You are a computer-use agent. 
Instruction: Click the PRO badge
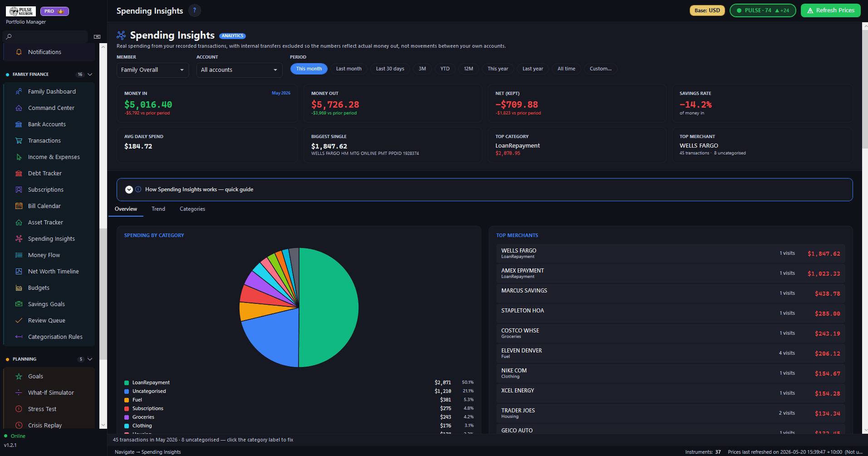(x=54, y=11)
